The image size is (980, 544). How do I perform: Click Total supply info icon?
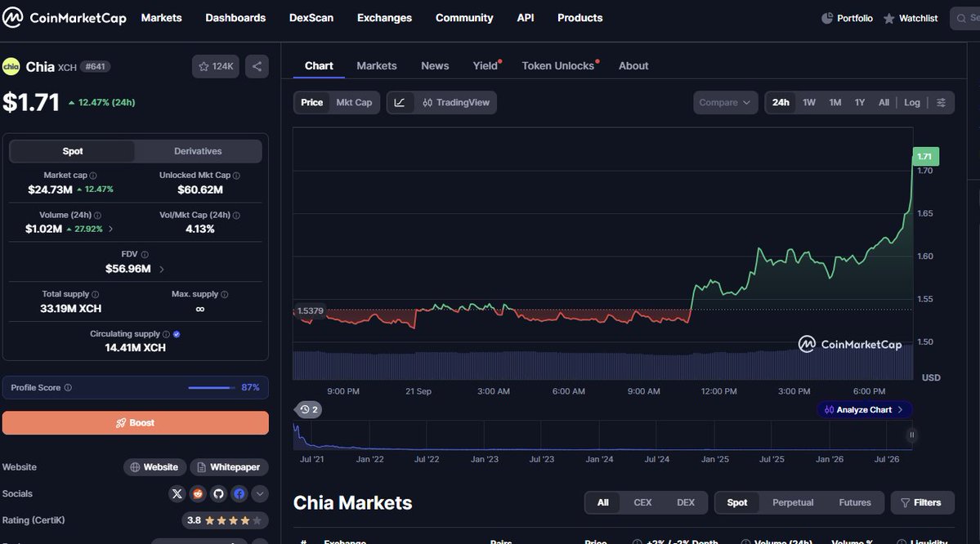tap(95, 294)
